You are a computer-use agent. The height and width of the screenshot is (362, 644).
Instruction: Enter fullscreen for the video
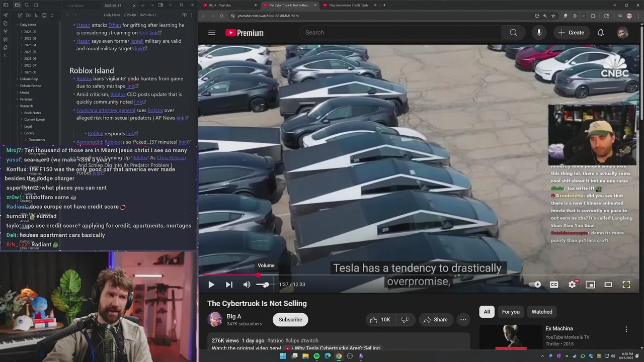tap(626, 285)
